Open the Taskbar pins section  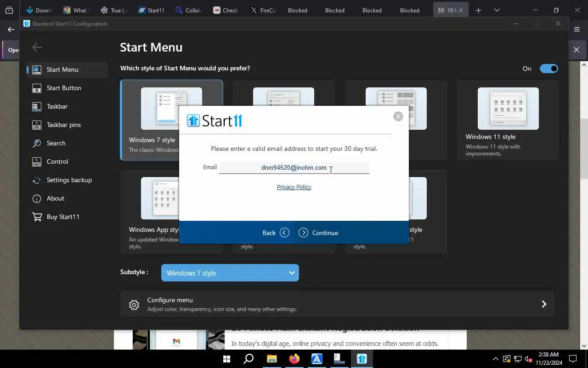tap(67, 125)
